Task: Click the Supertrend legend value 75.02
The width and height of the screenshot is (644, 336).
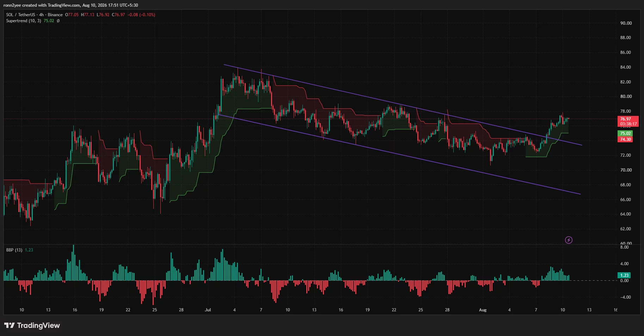Action: [49, 21]
